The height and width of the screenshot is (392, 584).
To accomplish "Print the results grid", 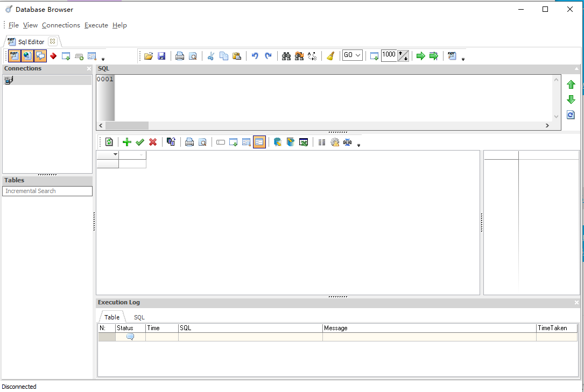I will tap(189, 142).
